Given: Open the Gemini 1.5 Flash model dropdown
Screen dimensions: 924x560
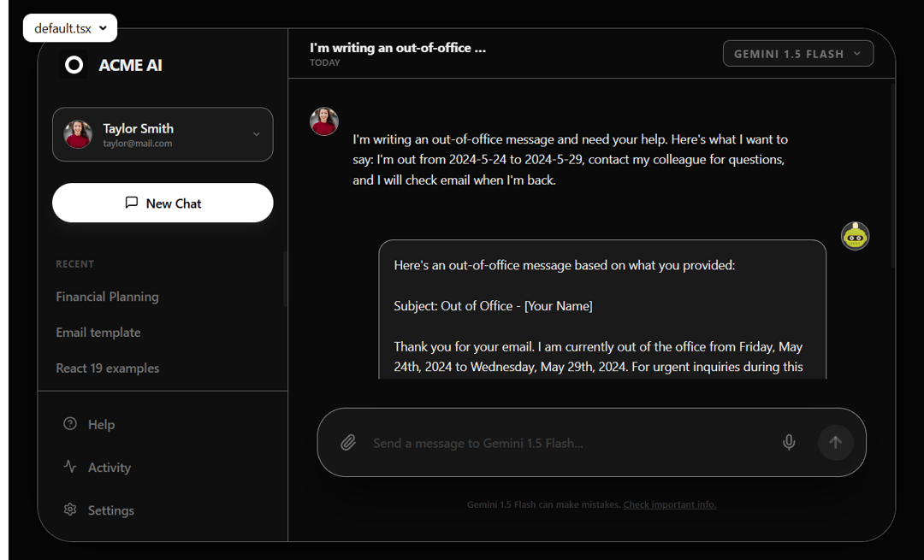Looking at the screenshot, I should [x=798, y=54].
